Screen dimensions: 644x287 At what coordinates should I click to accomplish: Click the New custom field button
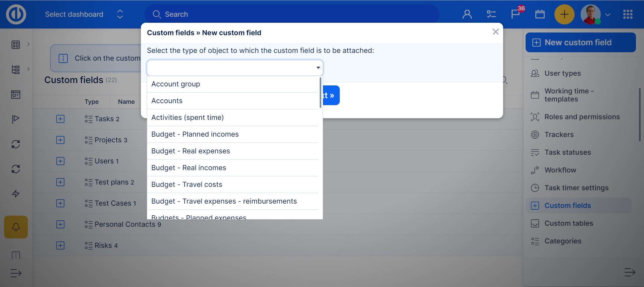pyautogui.click(x=580, y=43)
